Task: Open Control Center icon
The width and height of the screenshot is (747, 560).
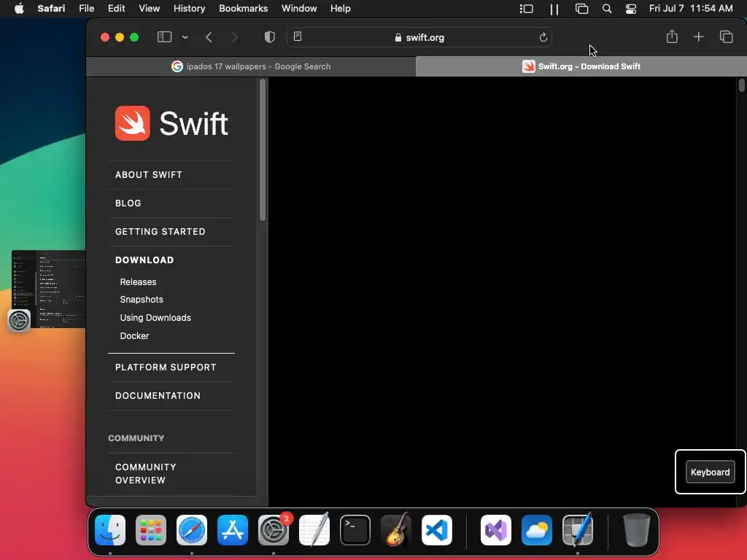Action: point(631,9)
